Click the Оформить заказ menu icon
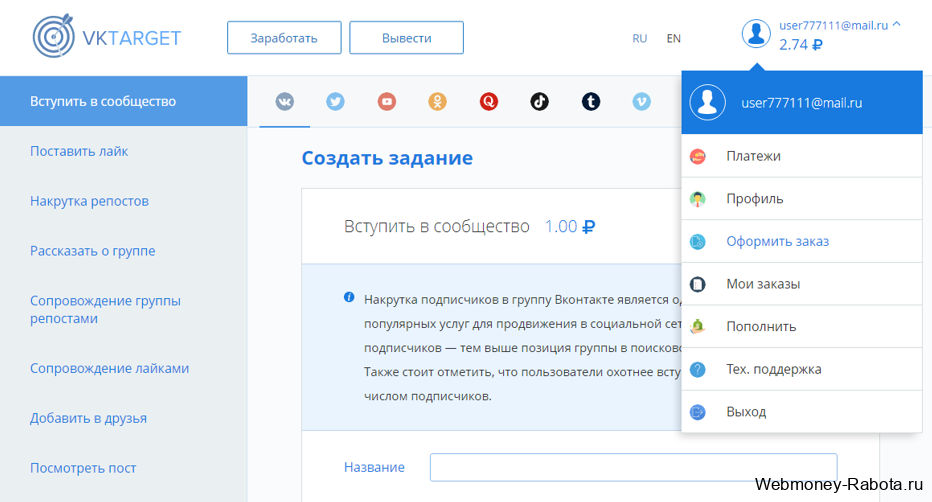The width and height of the screenshot is (932, 502). pyautogui.click(x=698, y=242)
